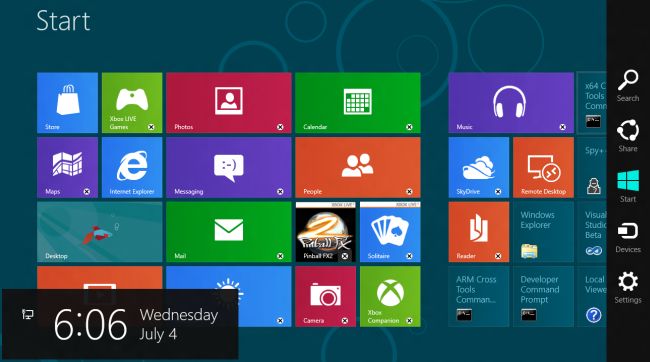Screen dimensions: 650x362
Task: Open the Photos tile
Action: [229, 103]
